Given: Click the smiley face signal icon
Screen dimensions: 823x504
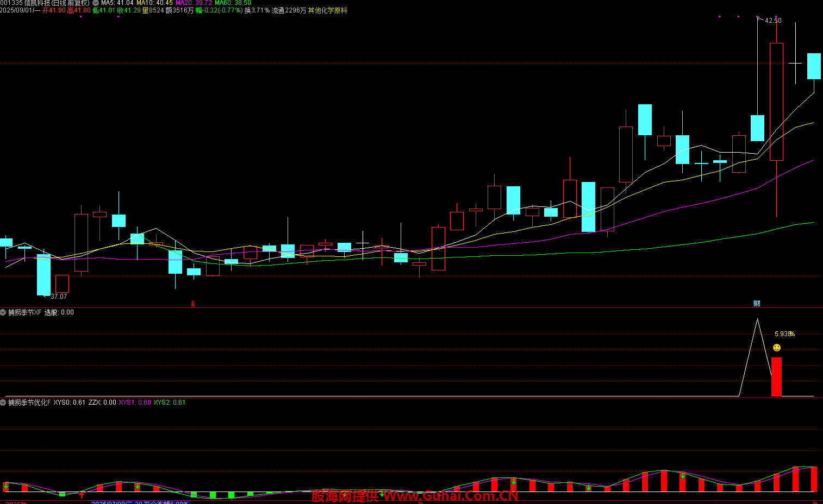Looking at the screenshot, I should [x=777, y=348].
